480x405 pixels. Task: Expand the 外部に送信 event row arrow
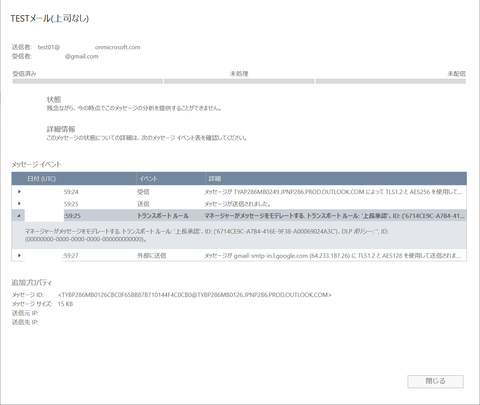[x=19, y=255]
